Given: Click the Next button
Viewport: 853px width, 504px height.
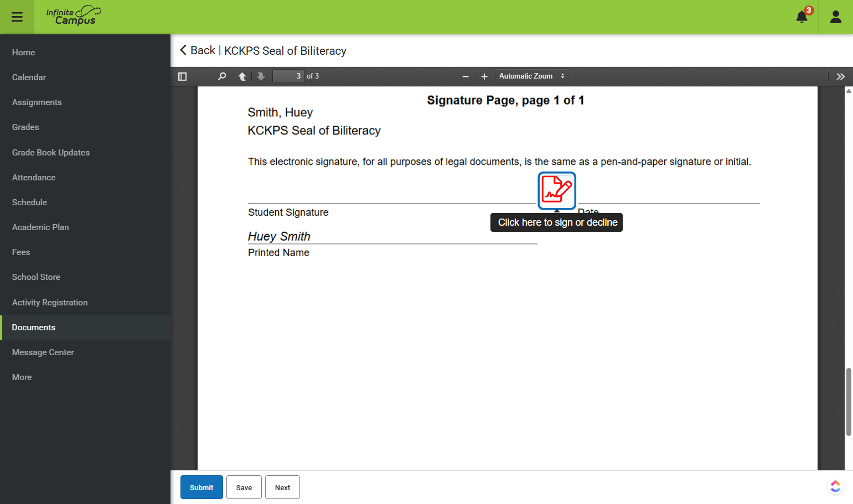Looking at the screenshot, I should tap(282, 487).
